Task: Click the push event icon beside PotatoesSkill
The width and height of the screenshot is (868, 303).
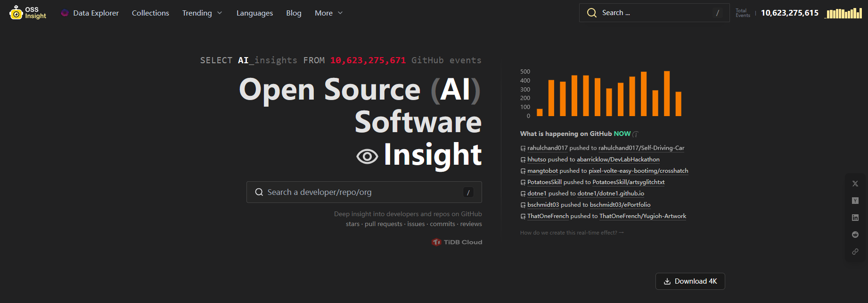Action: (523, 182)
